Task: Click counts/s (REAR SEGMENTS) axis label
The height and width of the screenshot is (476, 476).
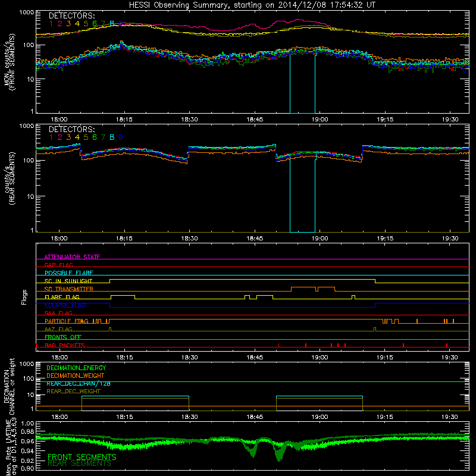Action: click(x=10, y=178)
